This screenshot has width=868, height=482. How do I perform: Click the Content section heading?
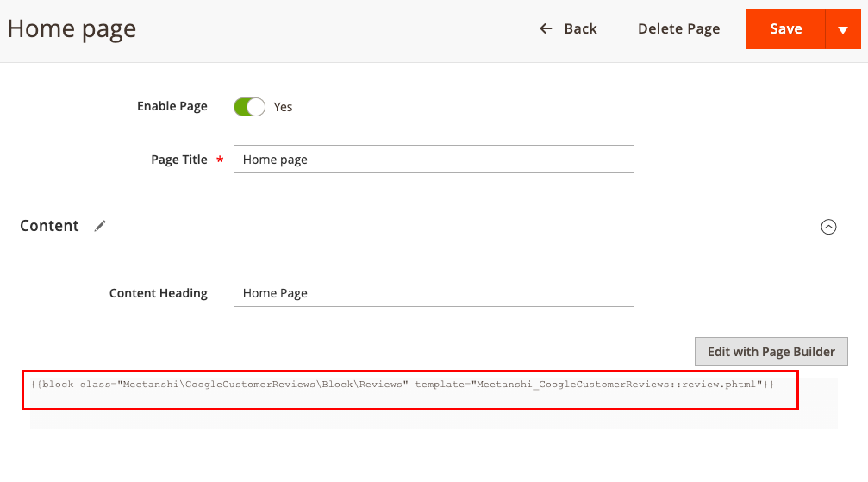tap(49, 226)
